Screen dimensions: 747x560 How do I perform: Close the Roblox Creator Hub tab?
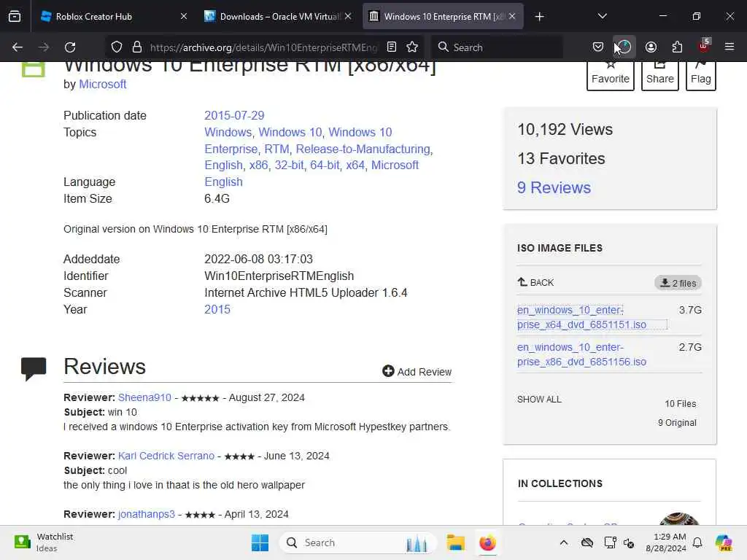coord(184,17)
